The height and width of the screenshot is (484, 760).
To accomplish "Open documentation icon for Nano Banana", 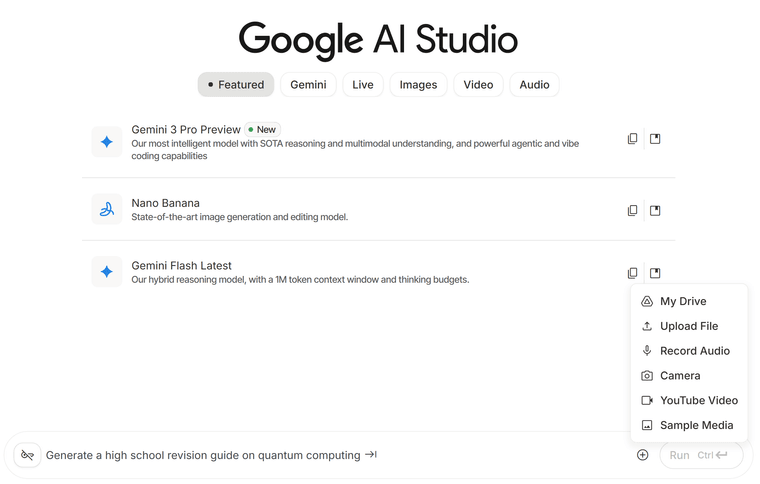I will pos(655,211).
